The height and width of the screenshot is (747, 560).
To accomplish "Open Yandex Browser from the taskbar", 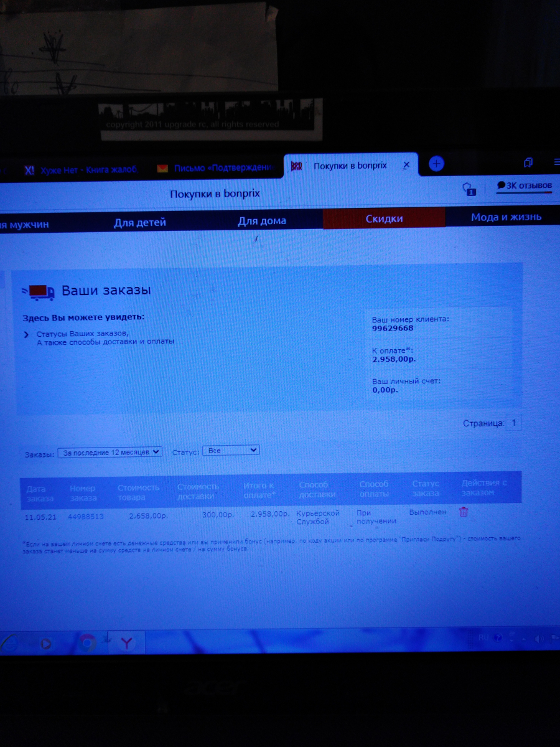I will tap(126, 644).
